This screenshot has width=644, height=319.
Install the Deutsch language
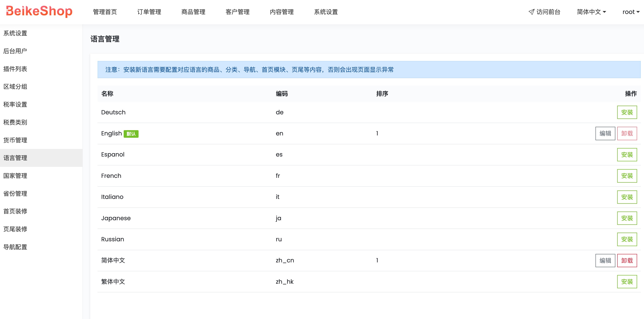click(627, 112)
